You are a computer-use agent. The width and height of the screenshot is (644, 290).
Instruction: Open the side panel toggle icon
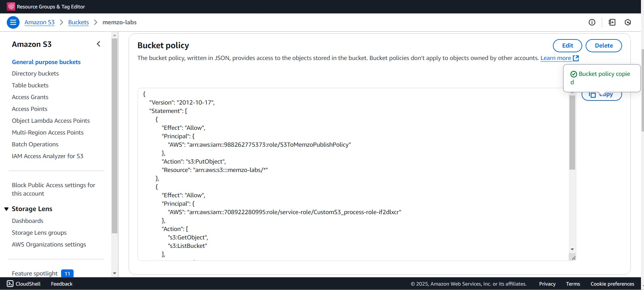click(x=612, y=22)
